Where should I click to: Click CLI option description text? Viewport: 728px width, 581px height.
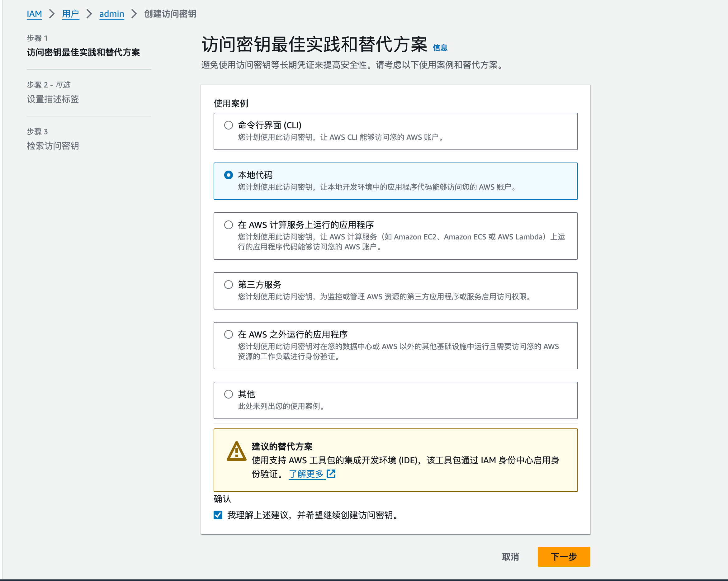341,137
